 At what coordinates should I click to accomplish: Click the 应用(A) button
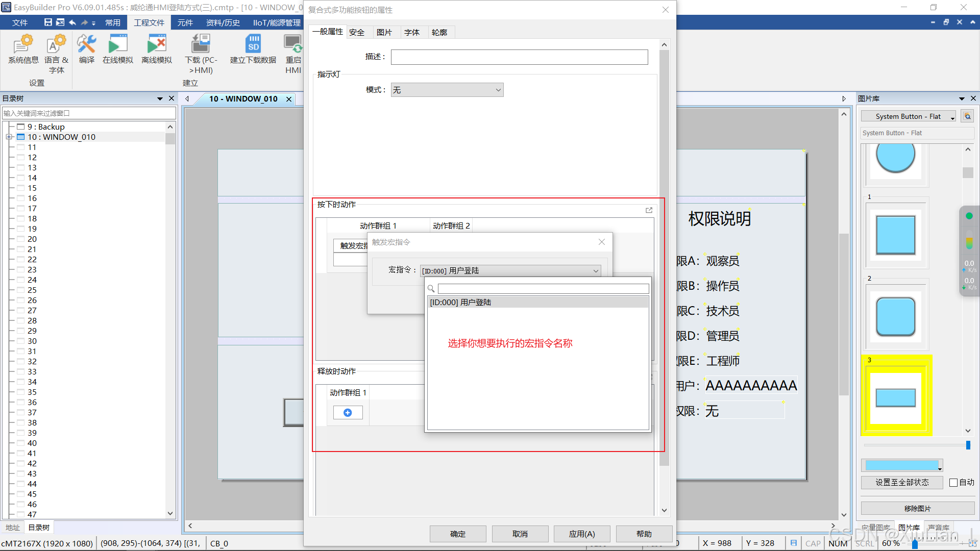(581, 534)
